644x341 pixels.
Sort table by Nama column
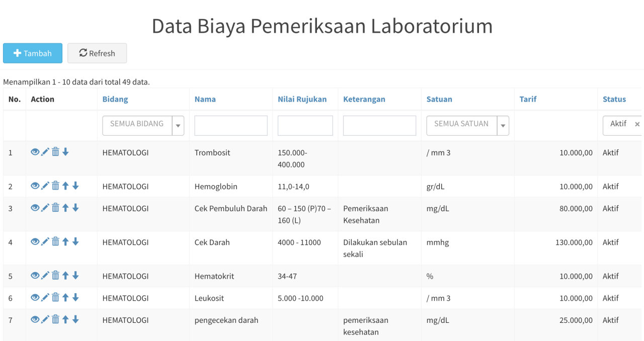coord(205,99)
